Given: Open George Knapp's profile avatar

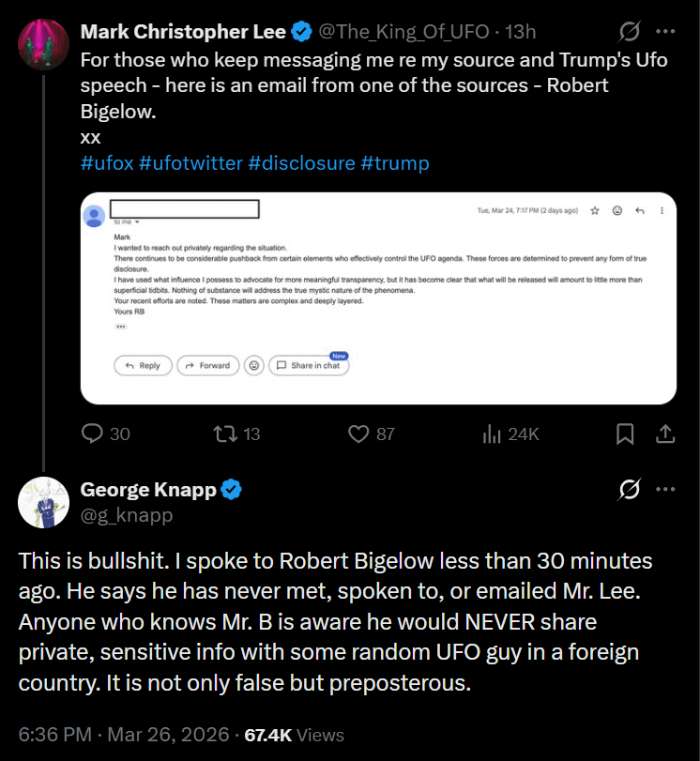Looking at the screenshot, I should tap(43, 501).
